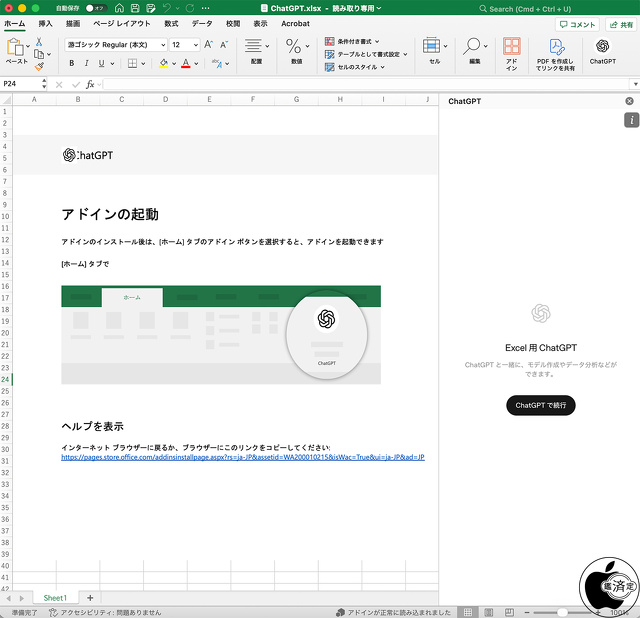Click the Search field in title bar
Viewport: 640px width, 618px height.
pyautogui.click(x=525, y=9)
